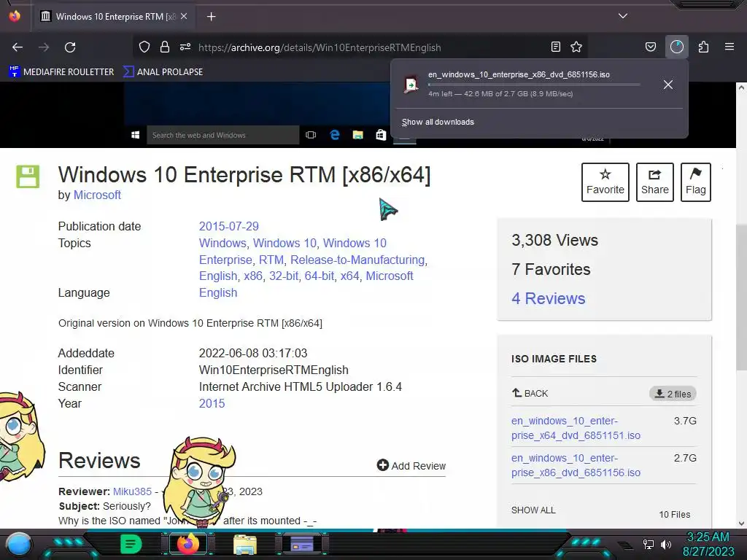Open the 32-bit topic link

pyautogui.click(x=284, y=276)
